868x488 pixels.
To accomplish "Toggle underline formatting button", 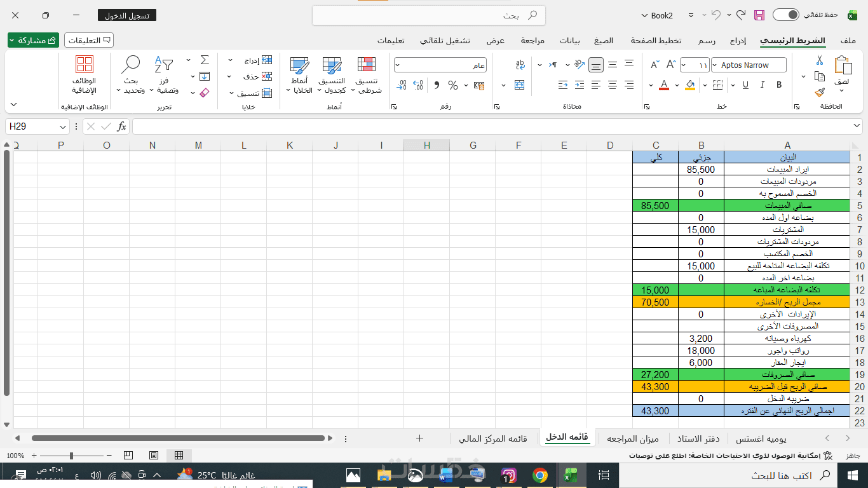I will tap(745, 85).
